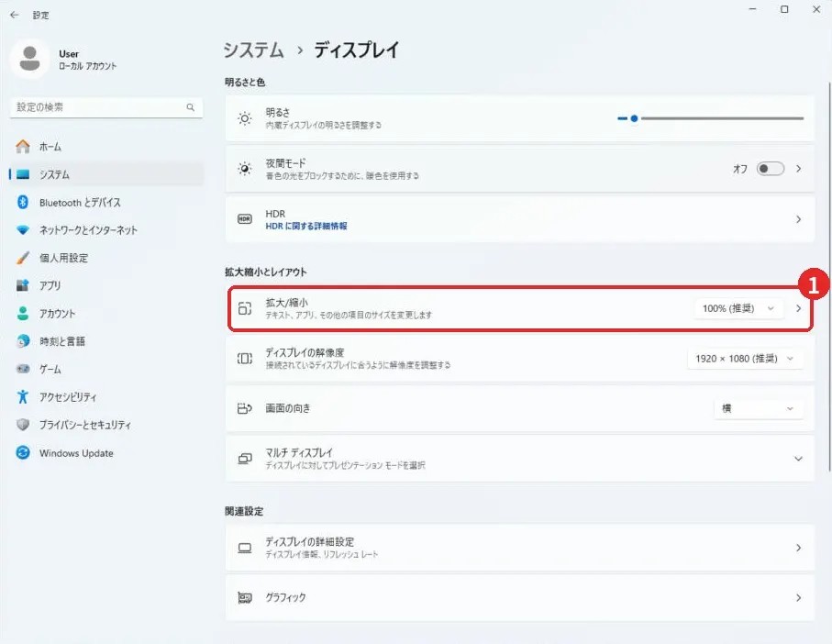The width and height of the screenshot is (832, 644).
Task: Open the 1920 × 1080 resolution dropdown
Action: [744, 359]
